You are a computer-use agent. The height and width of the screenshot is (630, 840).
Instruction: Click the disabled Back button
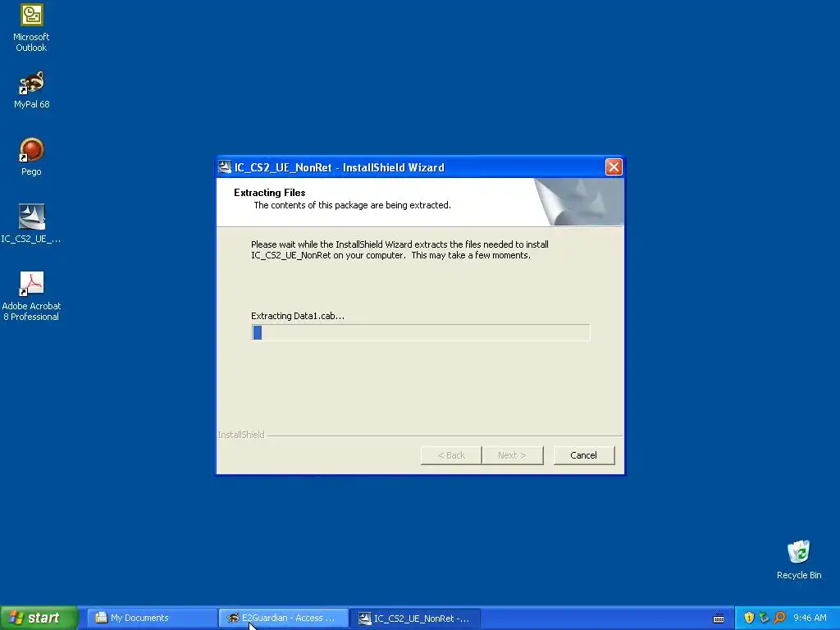pyautogui.click(x=451, y=455)
